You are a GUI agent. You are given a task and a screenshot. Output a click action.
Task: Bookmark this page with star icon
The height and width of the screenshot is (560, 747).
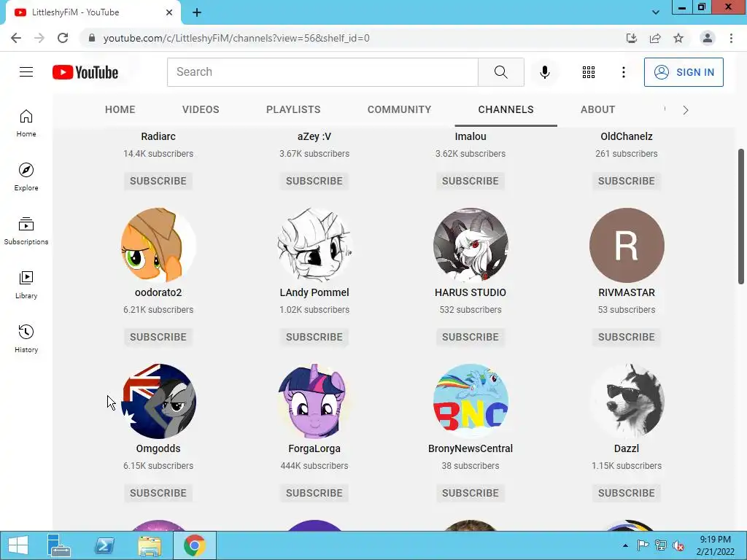678,38
